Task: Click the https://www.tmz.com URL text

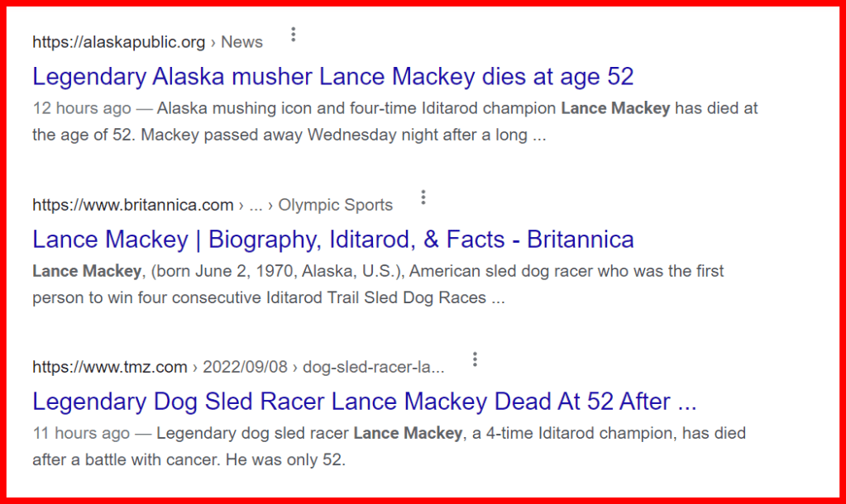Action: coord(110,367)
